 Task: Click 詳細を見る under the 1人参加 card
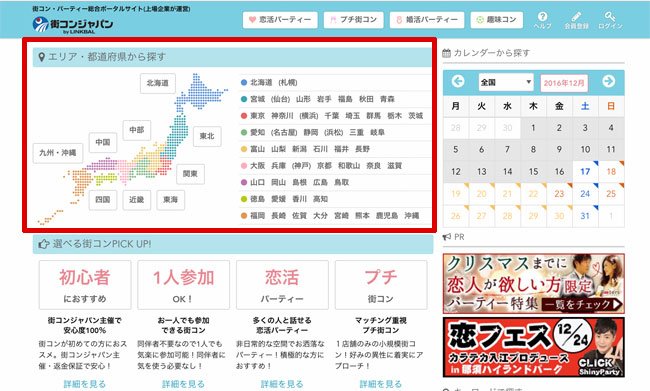coord(183,384)
